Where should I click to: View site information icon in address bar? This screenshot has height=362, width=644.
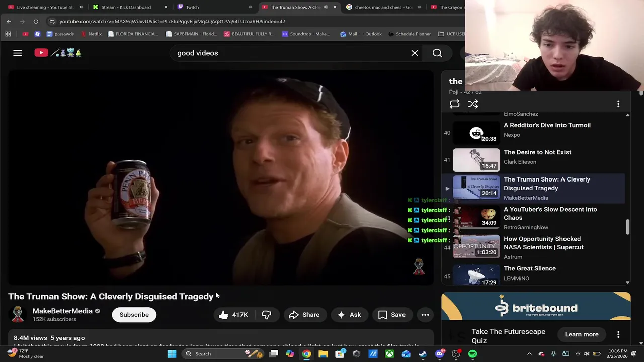52,21
